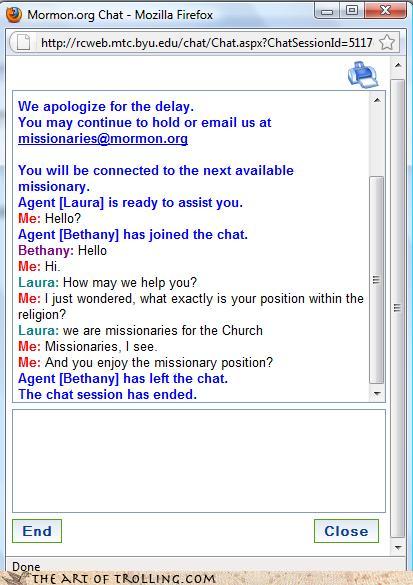Click the page icon beside the URL
The width and height of the screenshot is (413, 585).
tap(23, 43)
